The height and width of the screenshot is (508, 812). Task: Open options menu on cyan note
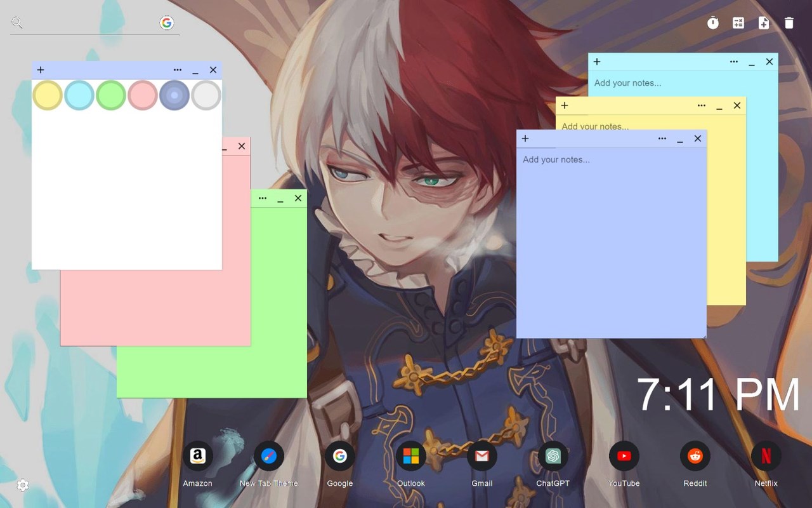pos(734,62)
